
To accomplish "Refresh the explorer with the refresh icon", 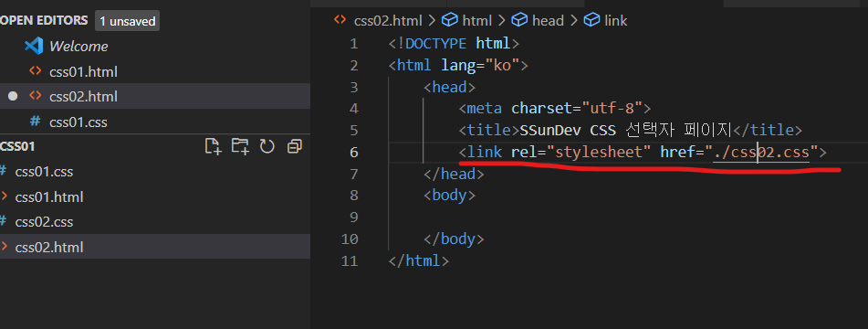I will coord(267,146).
